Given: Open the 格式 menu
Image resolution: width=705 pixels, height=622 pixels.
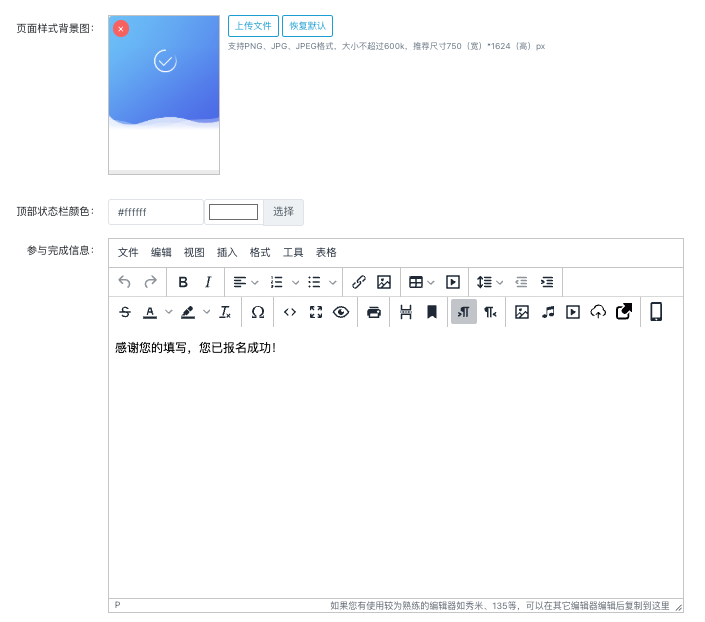Looking at the screenshot, I should 260,252.
